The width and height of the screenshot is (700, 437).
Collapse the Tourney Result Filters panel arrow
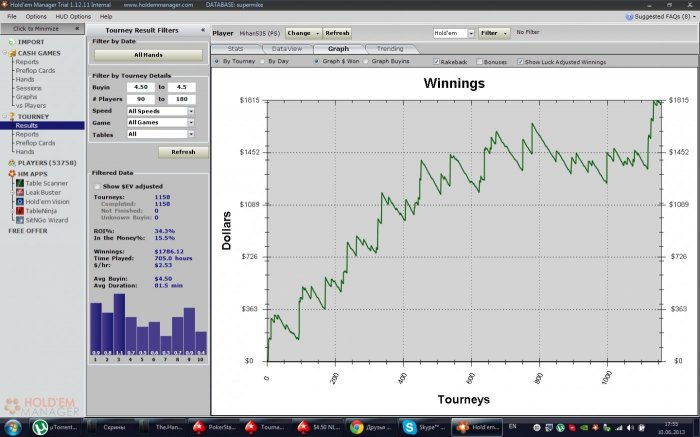pyautogui.click(x=203, y=30)
